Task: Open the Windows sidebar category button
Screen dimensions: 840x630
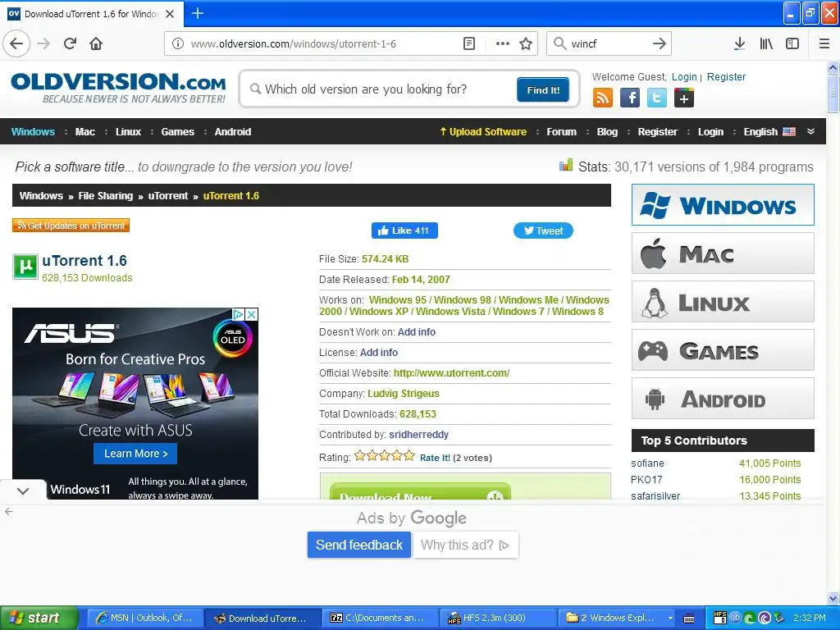Action: tap(723, 205)
